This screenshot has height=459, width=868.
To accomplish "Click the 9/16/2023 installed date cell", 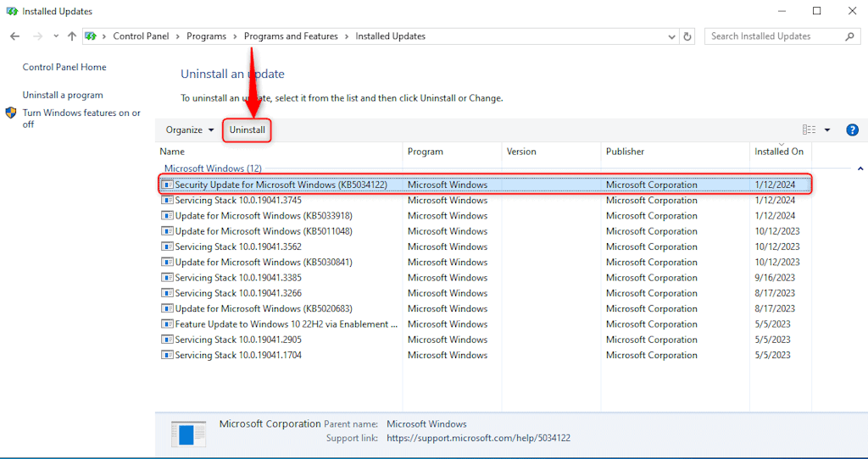I will click(x=775, y=278).
